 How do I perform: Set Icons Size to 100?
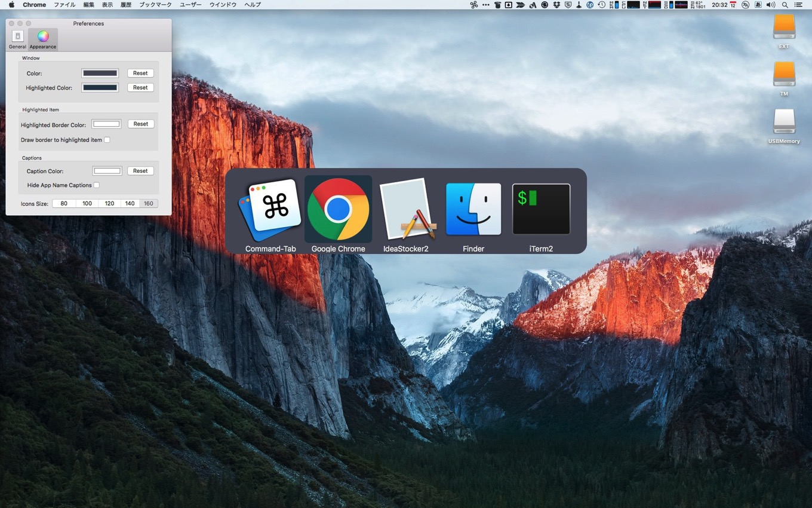(x=87, y=203)
